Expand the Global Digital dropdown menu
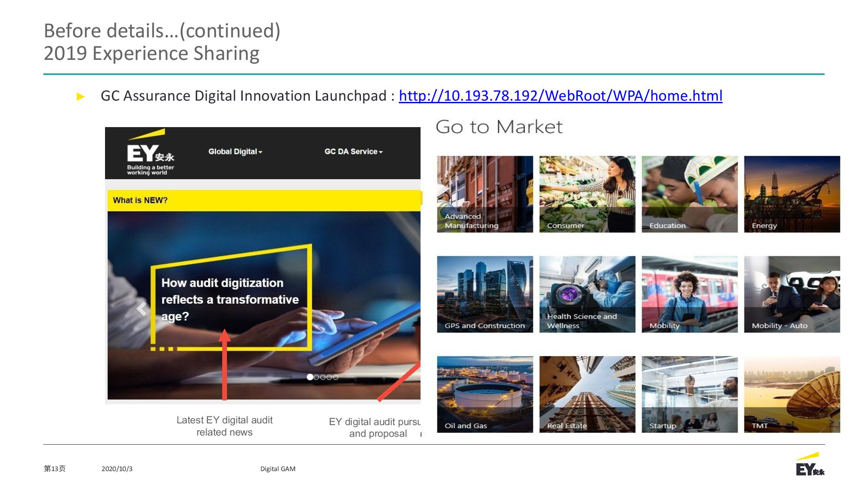This screenshot has height=488, width=868. [x=235, y=151]
